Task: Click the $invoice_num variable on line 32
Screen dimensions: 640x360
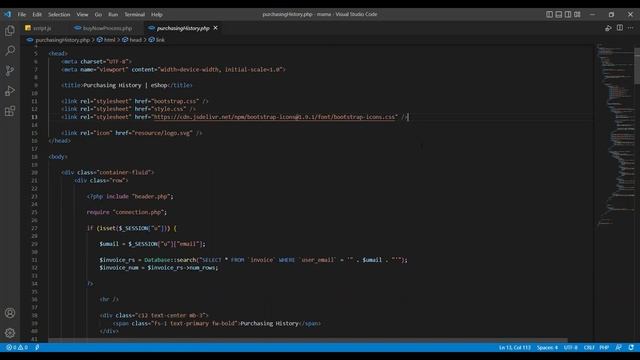Action: pyautogui.click(x=119, y=268)
